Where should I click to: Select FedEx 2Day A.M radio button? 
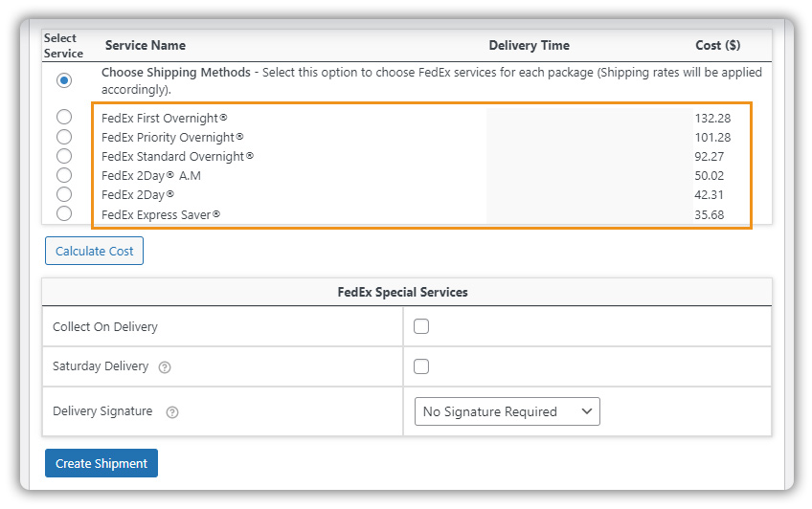pos(64,175)
